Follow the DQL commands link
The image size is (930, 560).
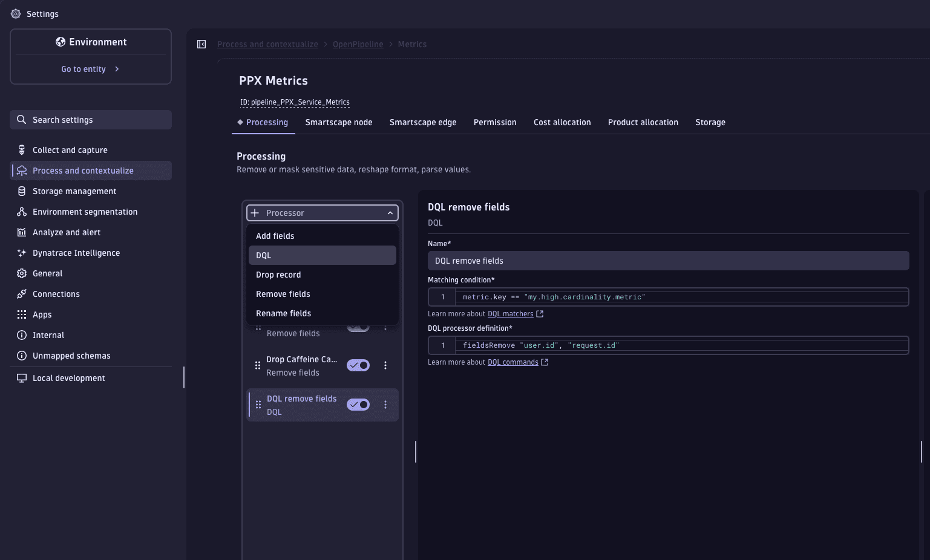coord(512,362)
